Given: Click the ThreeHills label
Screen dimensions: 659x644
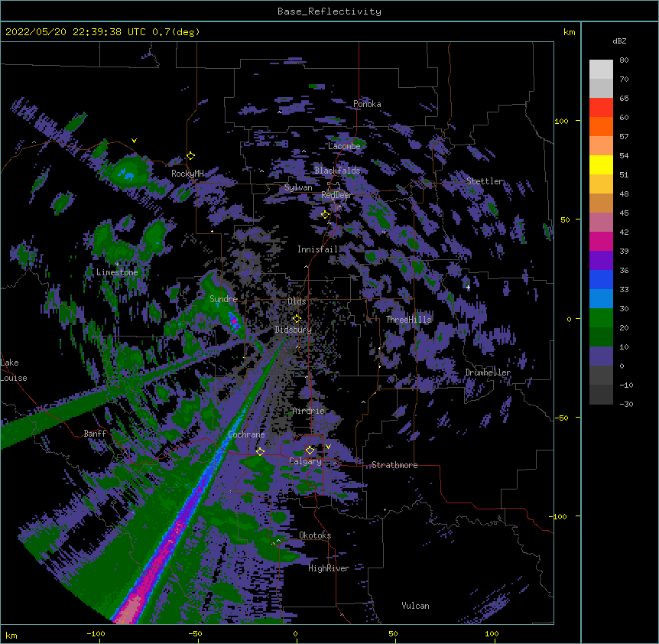Looking at the screenshot, I should pyautogui.click(x=409, y=320).
